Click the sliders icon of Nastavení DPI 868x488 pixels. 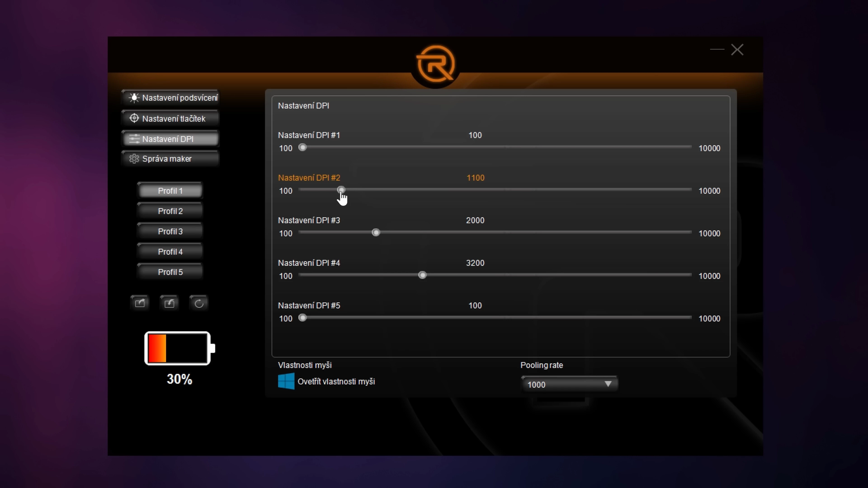tap(134, 139)
